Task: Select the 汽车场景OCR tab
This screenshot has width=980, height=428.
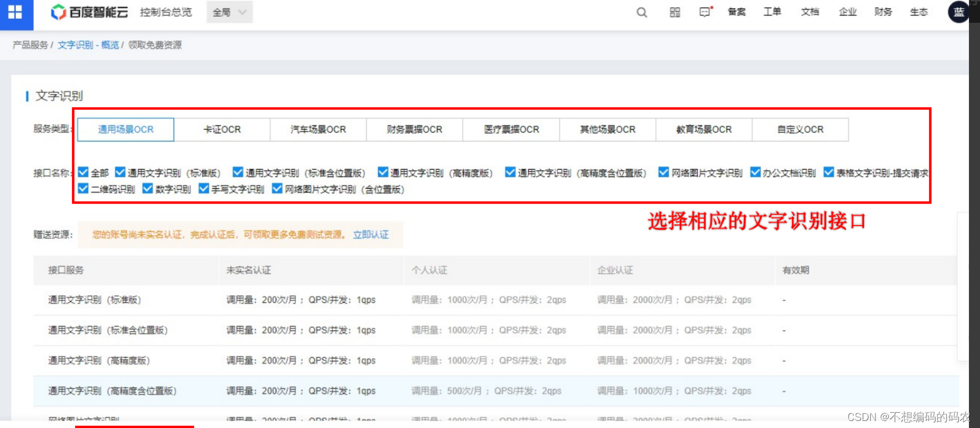Action: click(318, 129)
